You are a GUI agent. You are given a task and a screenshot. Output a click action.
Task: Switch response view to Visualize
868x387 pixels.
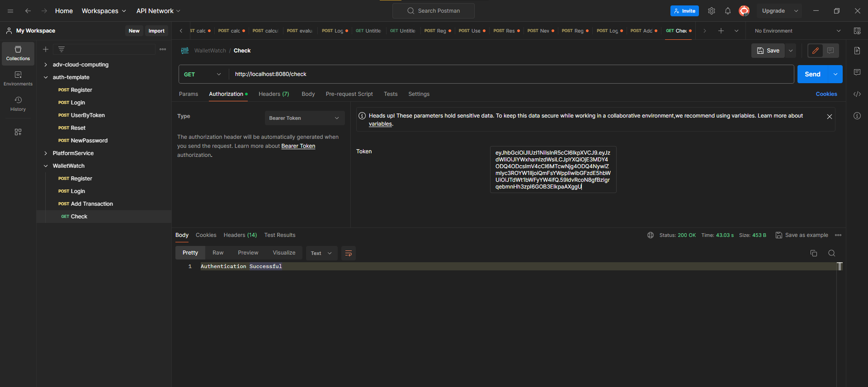[284, 253]
